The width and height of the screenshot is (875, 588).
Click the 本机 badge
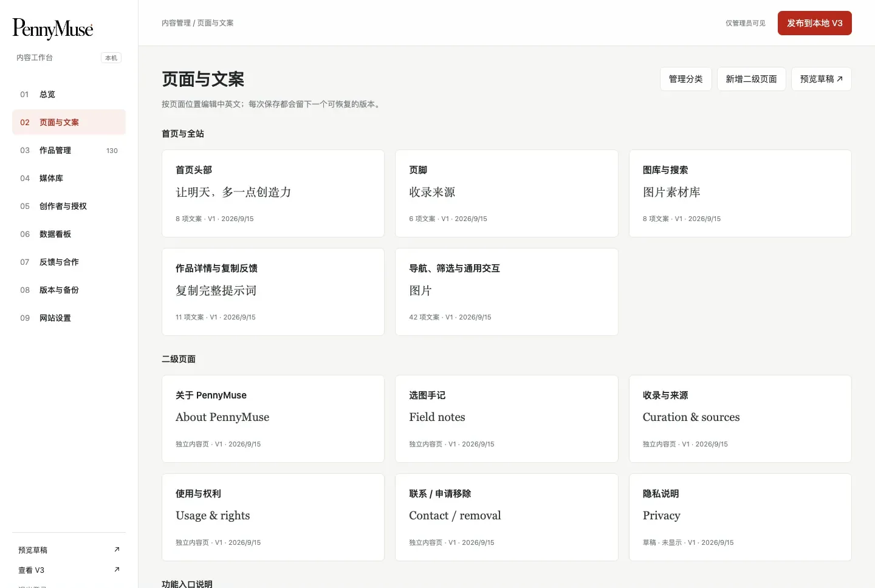click(x=111, y=58)
